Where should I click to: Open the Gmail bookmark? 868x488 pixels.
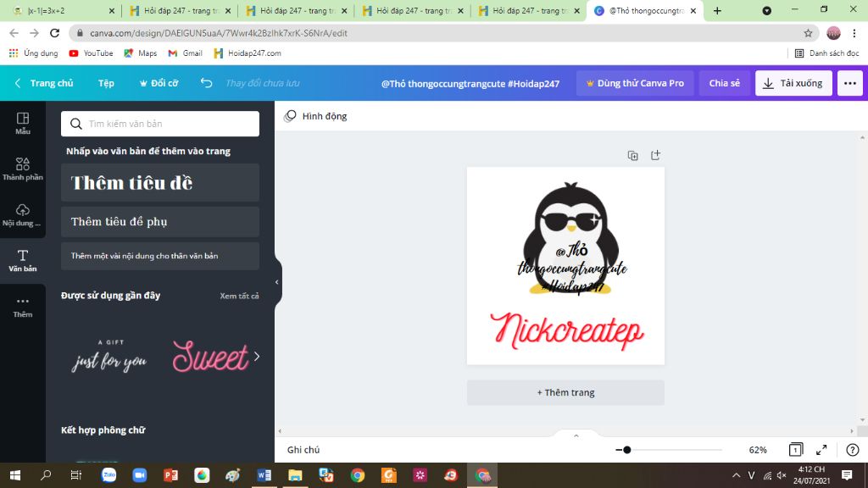pos(186,53)
